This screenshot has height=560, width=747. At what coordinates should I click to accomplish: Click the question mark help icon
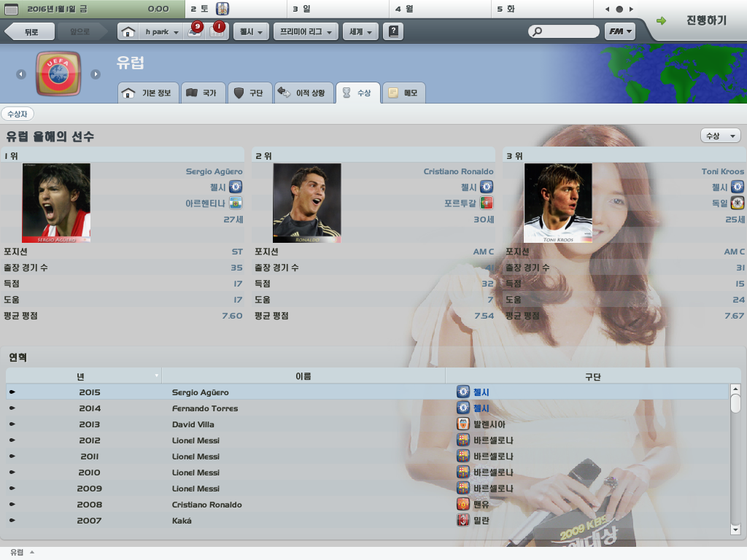pyautogui.click(x=393, y=31)
